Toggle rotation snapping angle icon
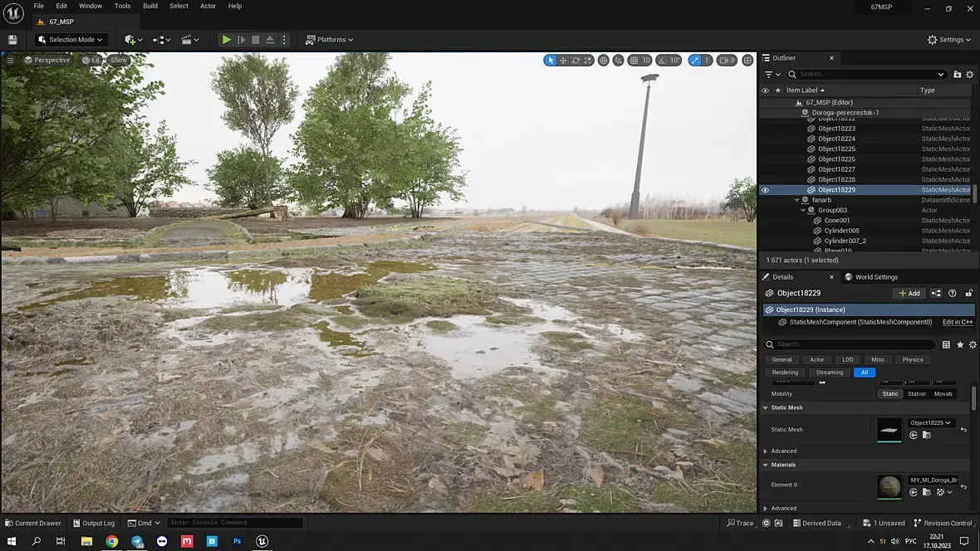 662,60
